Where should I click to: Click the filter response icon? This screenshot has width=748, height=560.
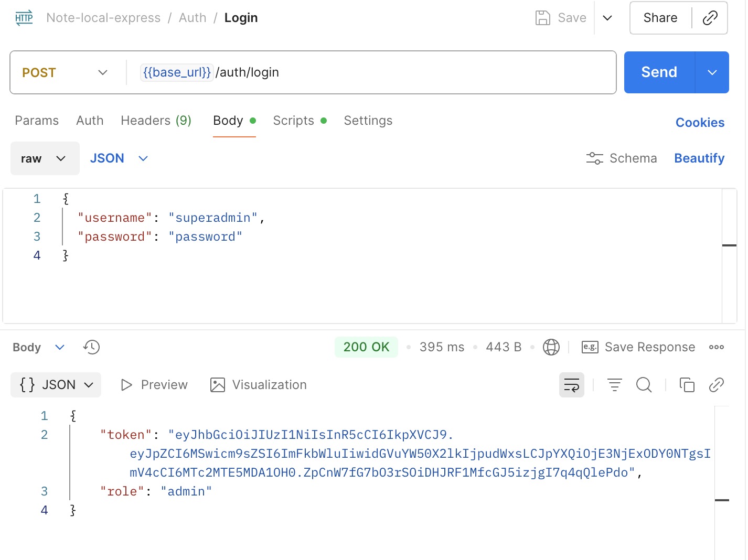(x=614, y=385)
